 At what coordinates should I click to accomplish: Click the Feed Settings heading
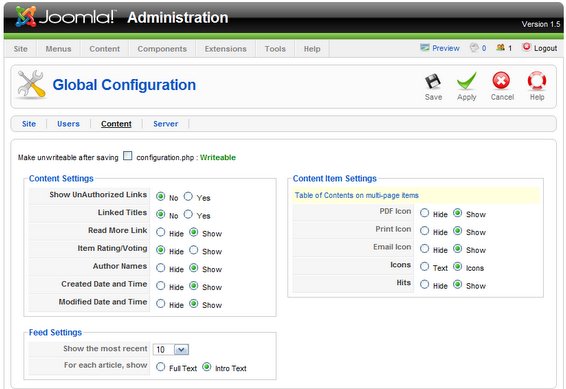tap(55, 332)
